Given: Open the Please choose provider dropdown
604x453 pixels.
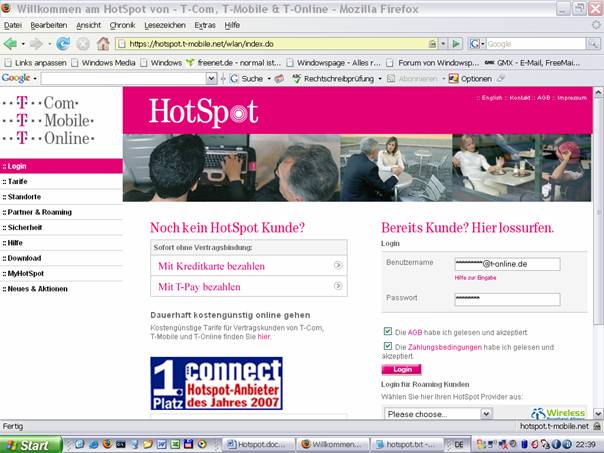Looking at the screenshot, I should click(438, 414).
